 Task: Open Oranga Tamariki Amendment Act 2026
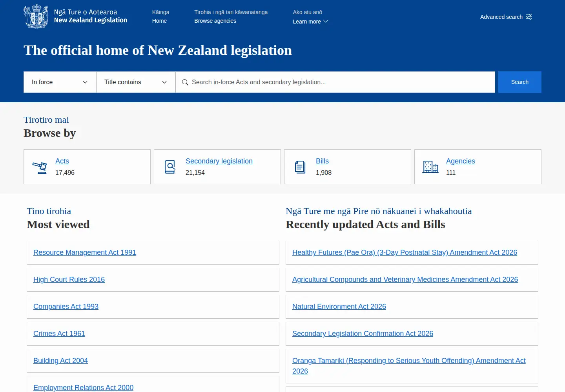tap(409, 366)
